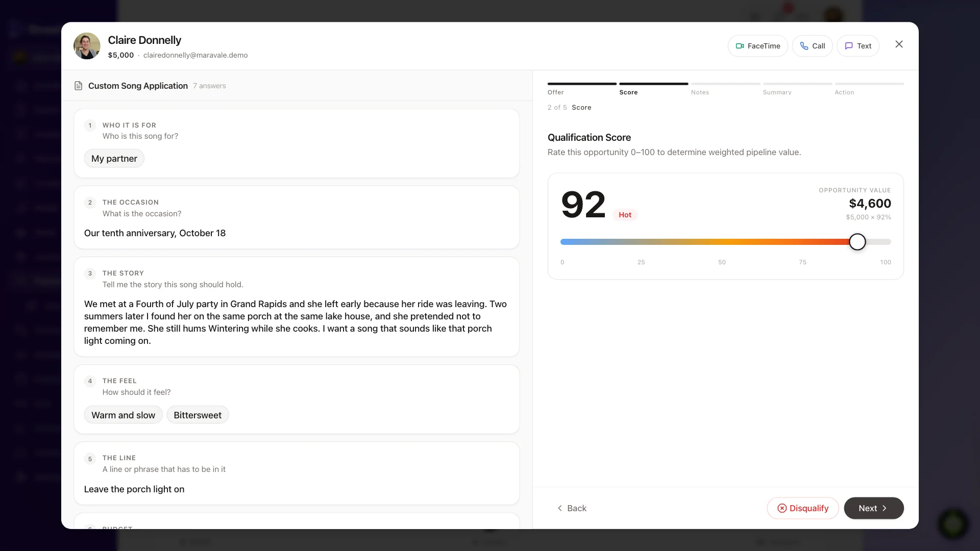Call Claire Donnelly by phone

[x=812, y=46]
